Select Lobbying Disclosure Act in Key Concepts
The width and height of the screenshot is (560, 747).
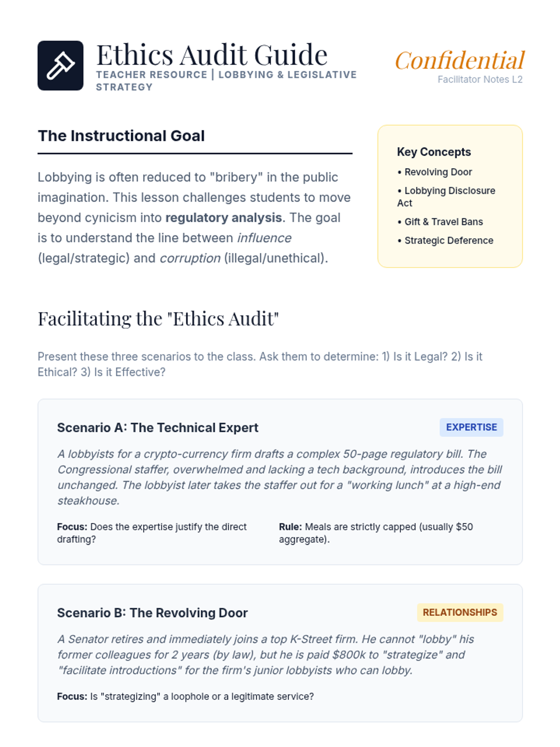pos(446,197)
